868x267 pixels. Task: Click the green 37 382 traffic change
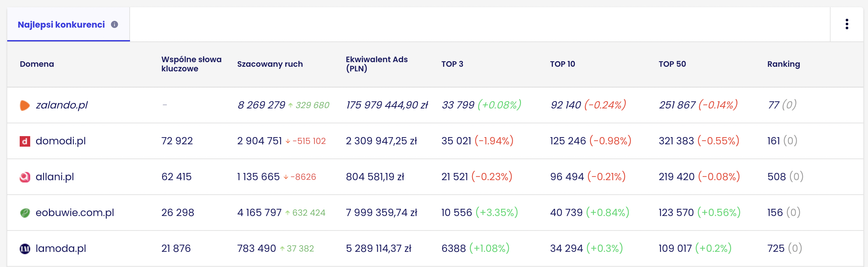pyautogui.click(x=300, y=249)
